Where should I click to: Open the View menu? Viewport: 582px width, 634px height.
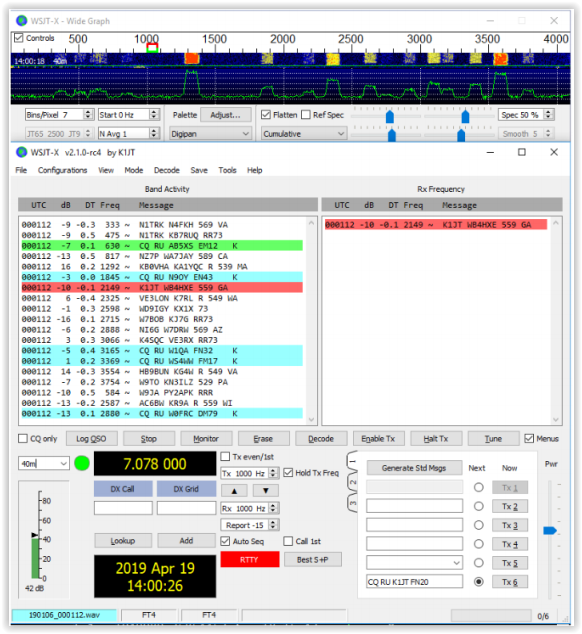click(x=106, y=170)
